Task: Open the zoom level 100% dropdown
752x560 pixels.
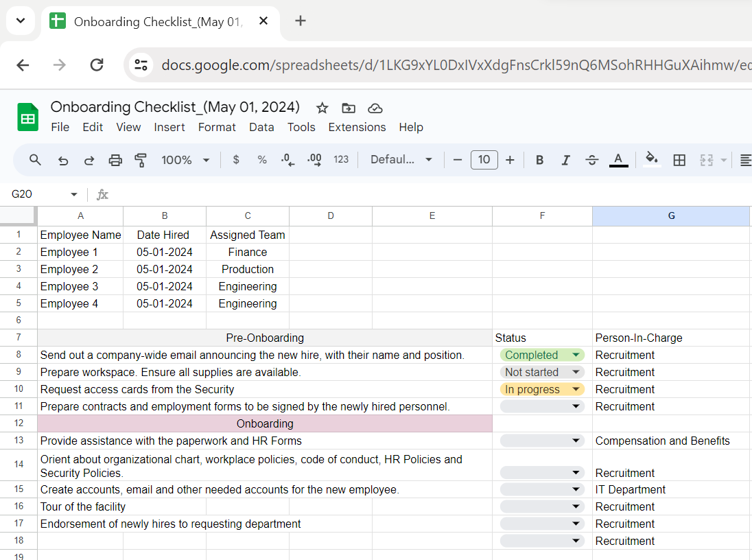Action: tap(185, 160)
